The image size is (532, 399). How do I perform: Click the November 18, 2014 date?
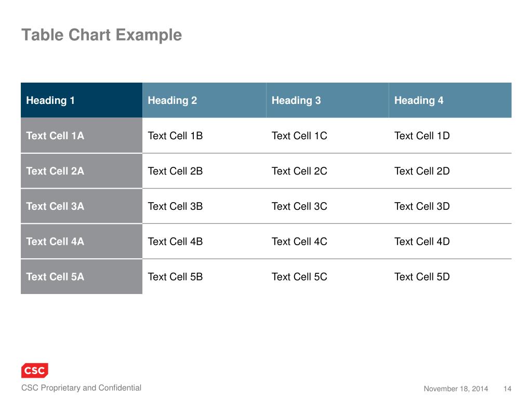click(456, 389)
